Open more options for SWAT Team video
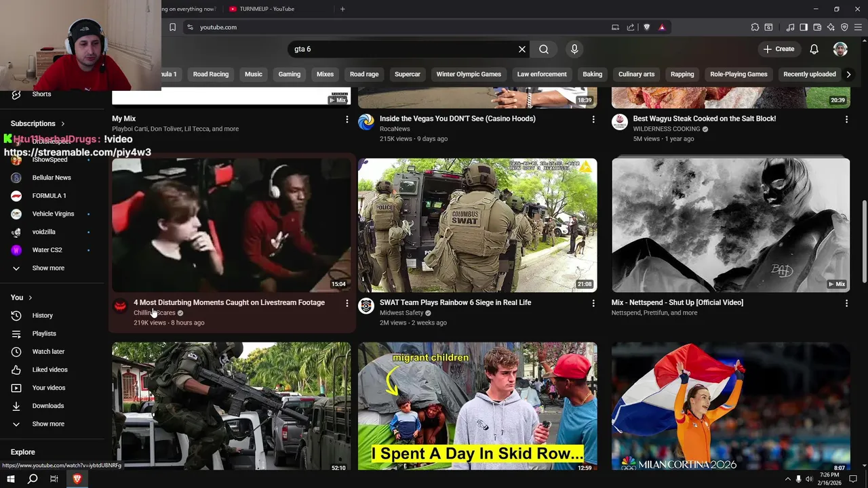Screen dimensions: 868x488 click(x=593, y=303)
